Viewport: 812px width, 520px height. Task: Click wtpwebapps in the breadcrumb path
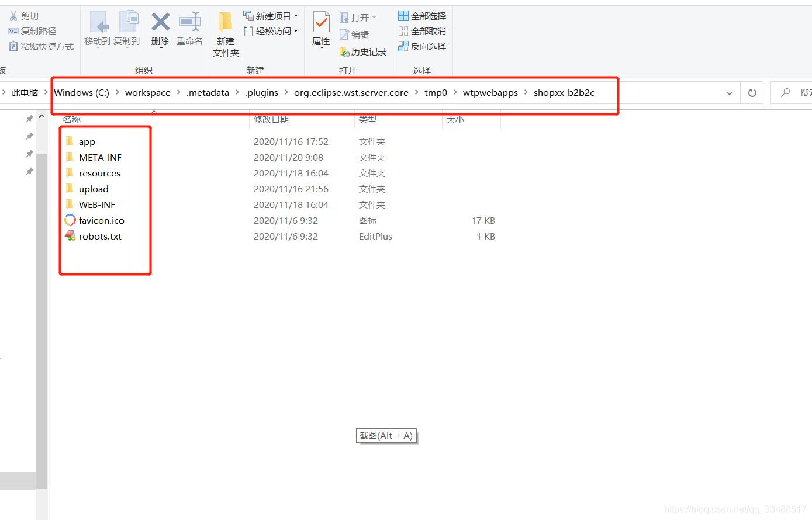click(490, 92)
